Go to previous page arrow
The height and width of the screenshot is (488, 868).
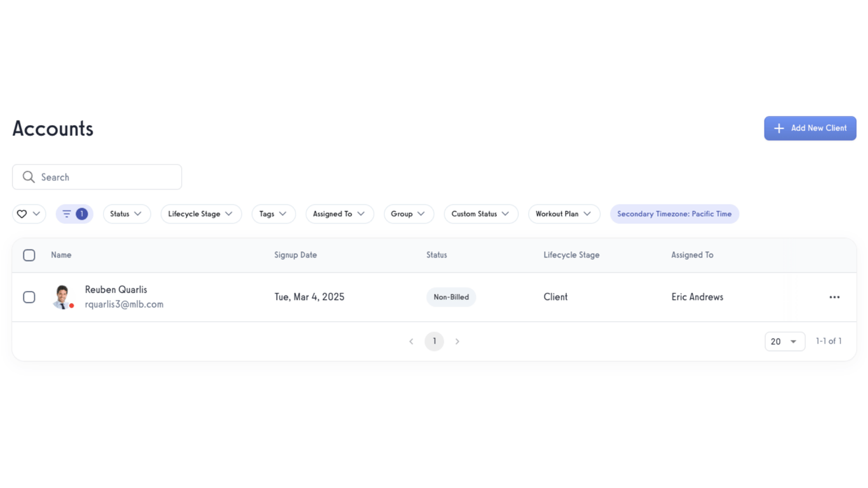pyautogui.click(x=411, y=342)
